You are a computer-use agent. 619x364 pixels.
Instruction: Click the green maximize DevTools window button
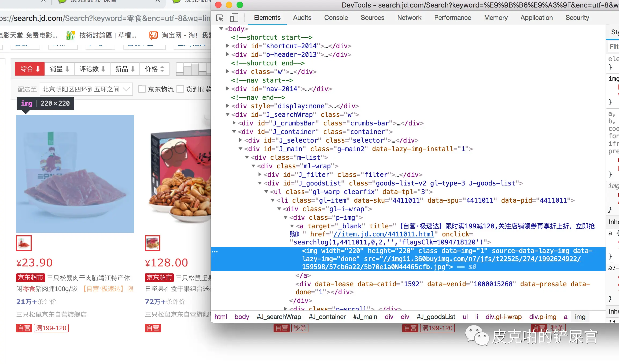pyautogui.click(x=240, y=5)
